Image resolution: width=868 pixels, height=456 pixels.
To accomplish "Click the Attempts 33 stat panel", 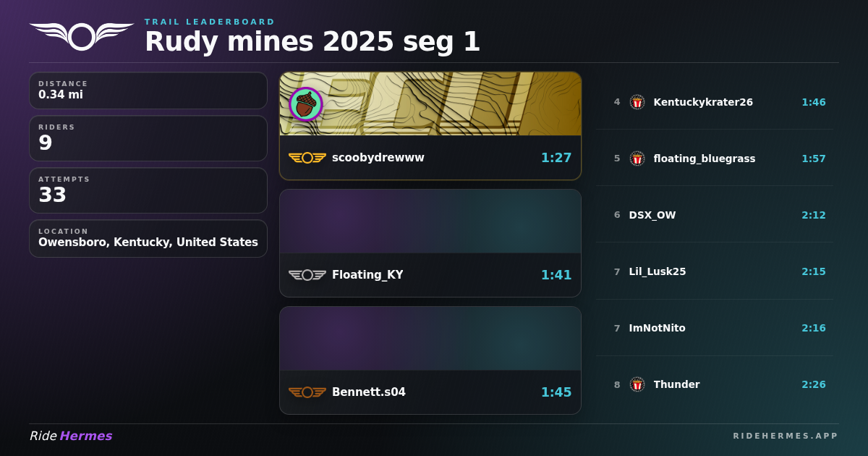I will point(148,190).
